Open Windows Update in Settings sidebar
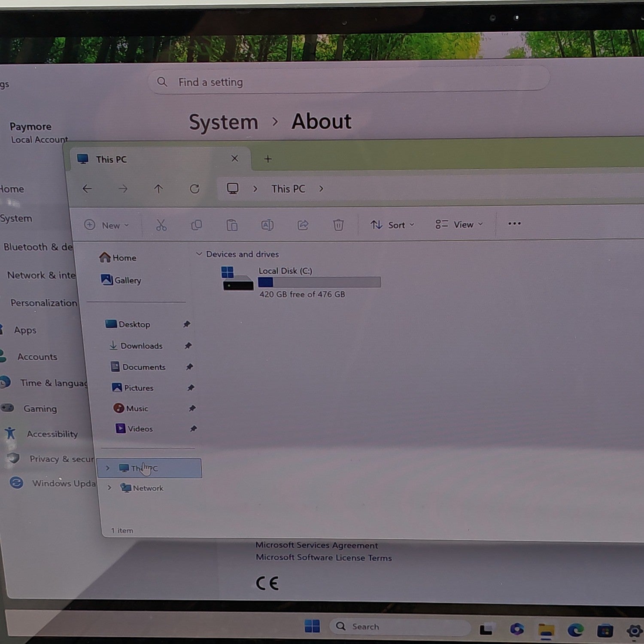The image size is (644, 644). (x=64, y=483)
